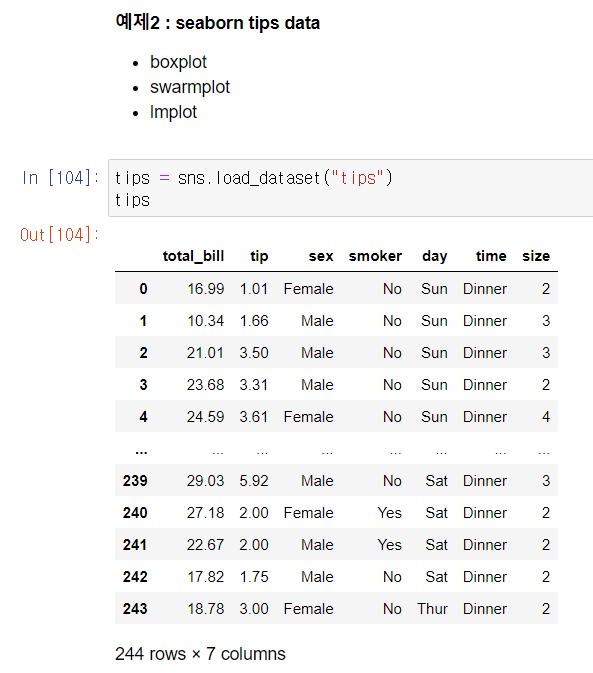Click row index 242
This screenshot has width=593, height=673.
[135, 577]
